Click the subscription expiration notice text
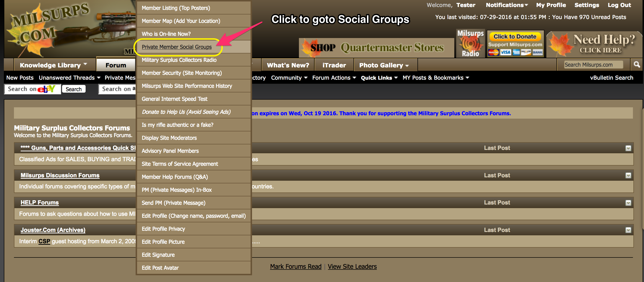 pyautogui.click(x=381, y=113)
